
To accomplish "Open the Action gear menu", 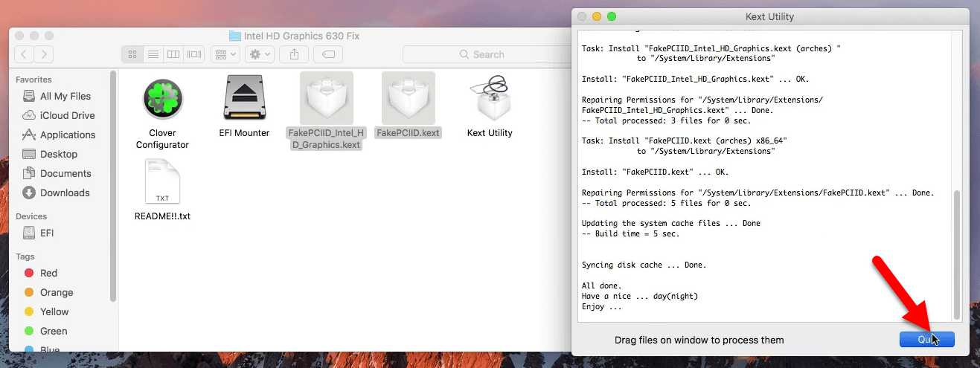I will pyautogui.click(x=260, y=54).
